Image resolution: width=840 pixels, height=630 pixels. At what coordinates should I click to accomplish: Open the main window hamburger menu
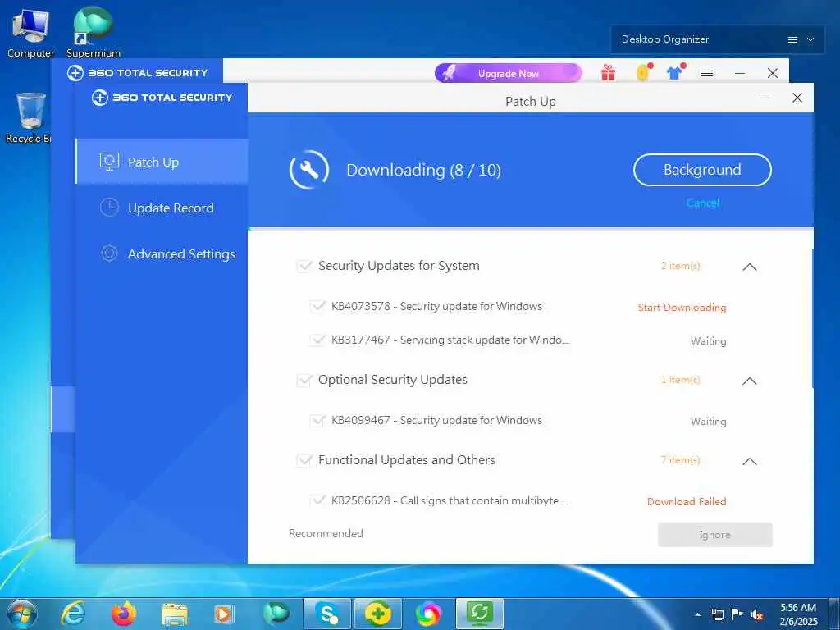pos(707,73)
